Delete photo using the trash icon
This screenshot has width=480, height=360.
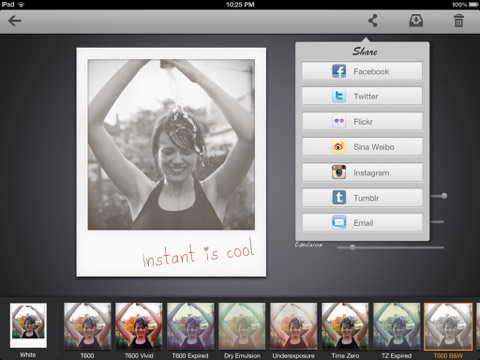tap(459, 21)
